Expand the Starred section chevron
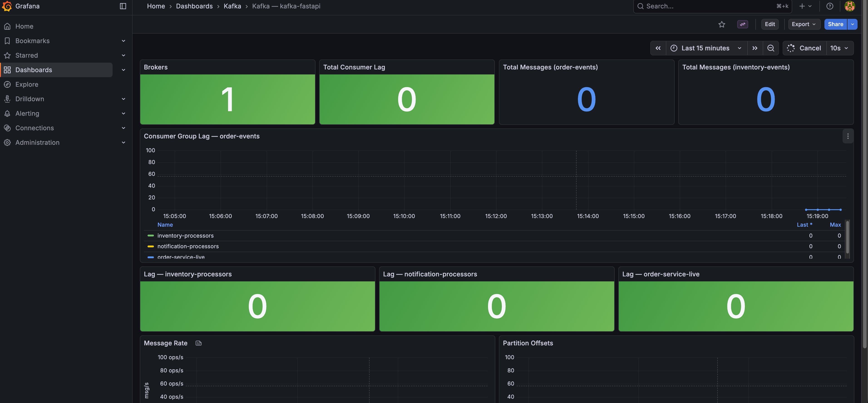 123,55
